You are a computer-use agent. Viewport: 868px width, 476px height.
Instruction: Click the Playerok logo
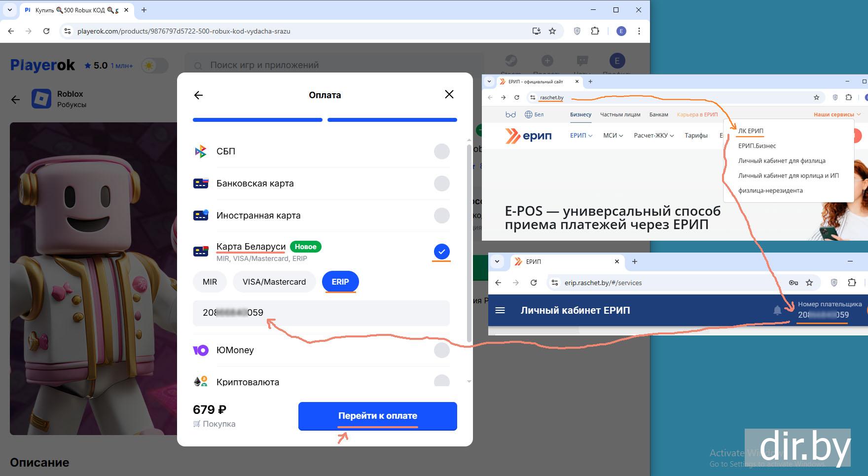pyautogui.click(x=42, y=65)
